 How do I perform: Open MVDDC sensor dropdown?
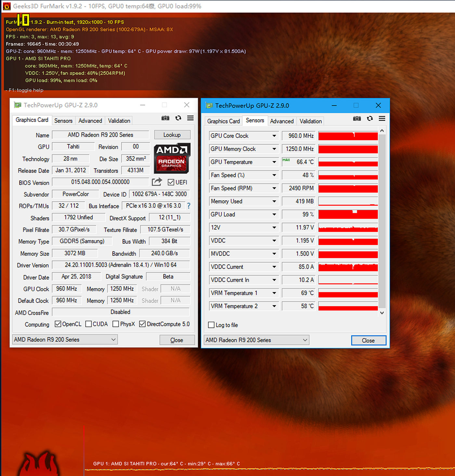coord(274,254)
